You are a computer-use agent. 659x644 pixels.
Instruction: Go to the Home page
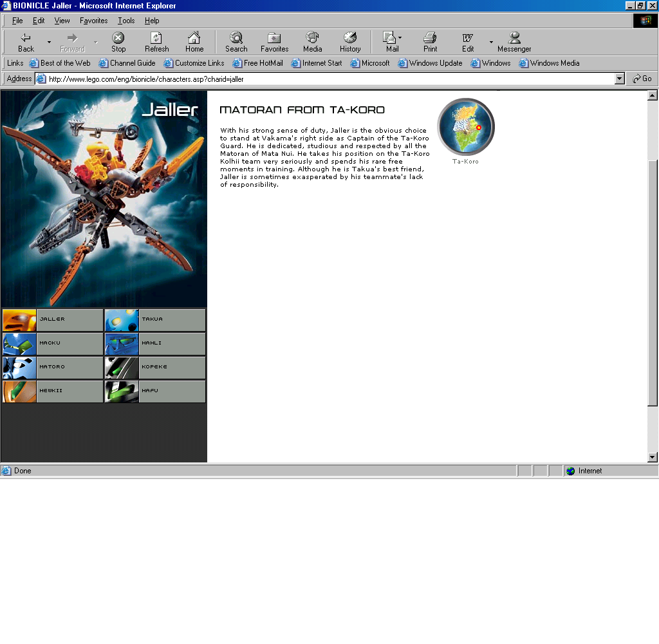pos(194,42)
